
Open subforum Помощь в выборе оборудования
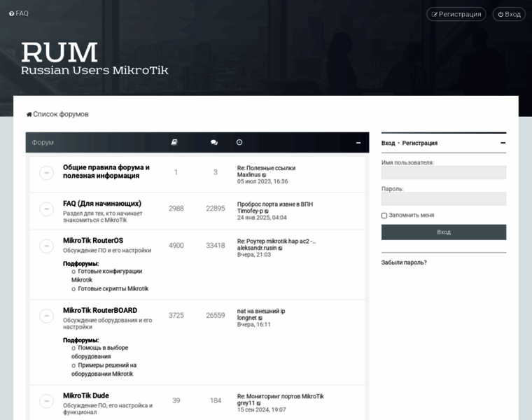99,352
